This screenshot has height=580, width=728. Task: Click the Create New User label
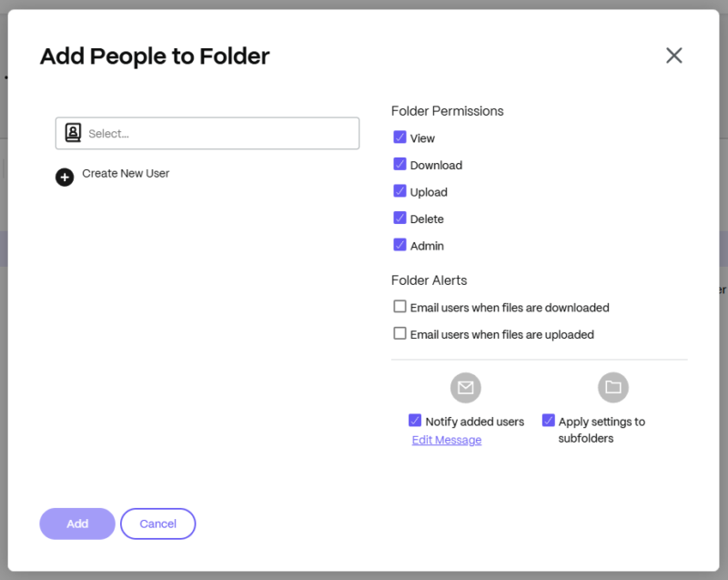click(124, 173)
